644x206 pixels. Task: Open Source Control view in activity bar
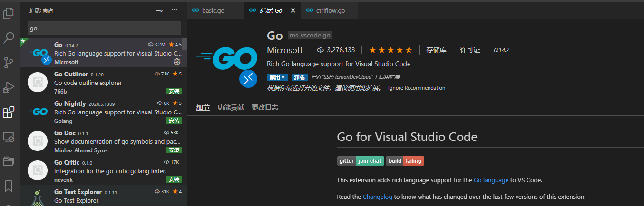pyautogui.click(x=9, y=63)
